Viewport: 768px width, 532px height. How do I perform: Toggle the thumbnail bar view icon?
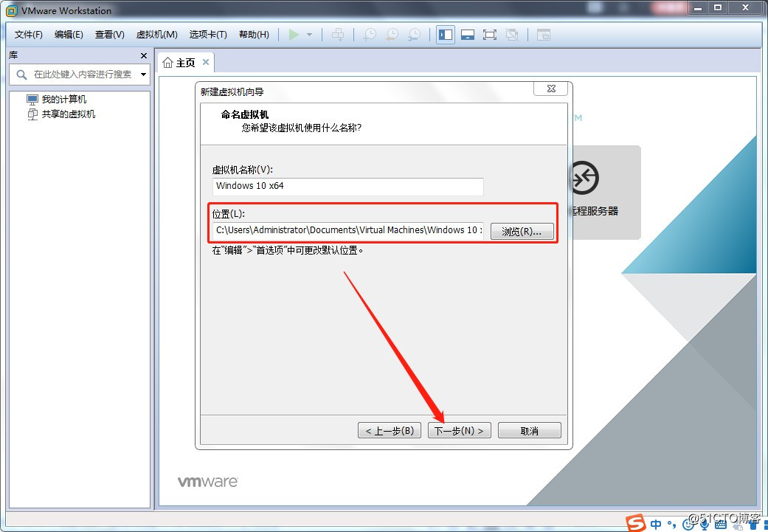tap(468, 35)
